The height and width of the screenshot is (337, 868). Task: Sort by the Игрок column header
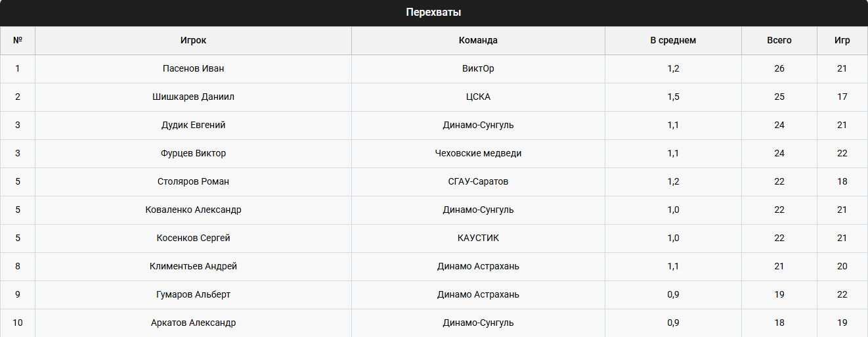click(x=193, y=40)
